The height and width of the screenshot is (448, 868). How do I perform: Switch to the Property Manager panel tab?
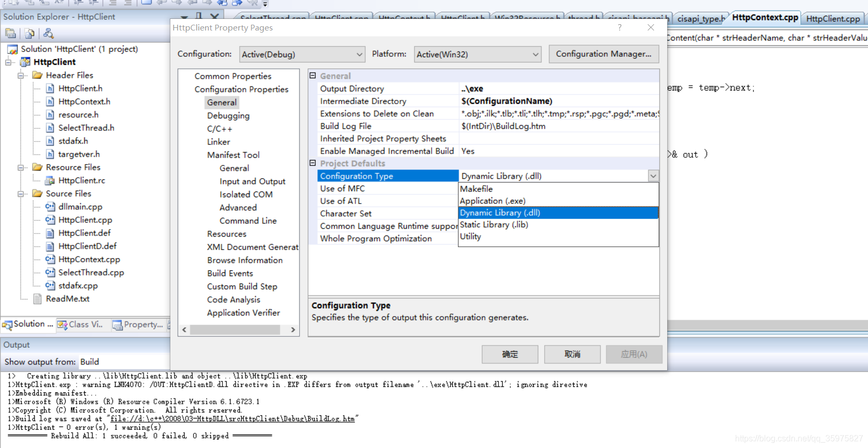click(x=138, y=324)
